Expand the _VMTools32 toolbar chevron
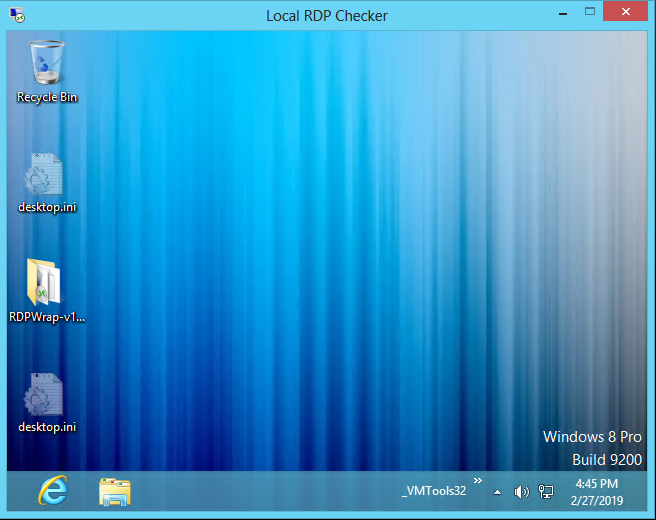656x520 pixels. (477, 481)
